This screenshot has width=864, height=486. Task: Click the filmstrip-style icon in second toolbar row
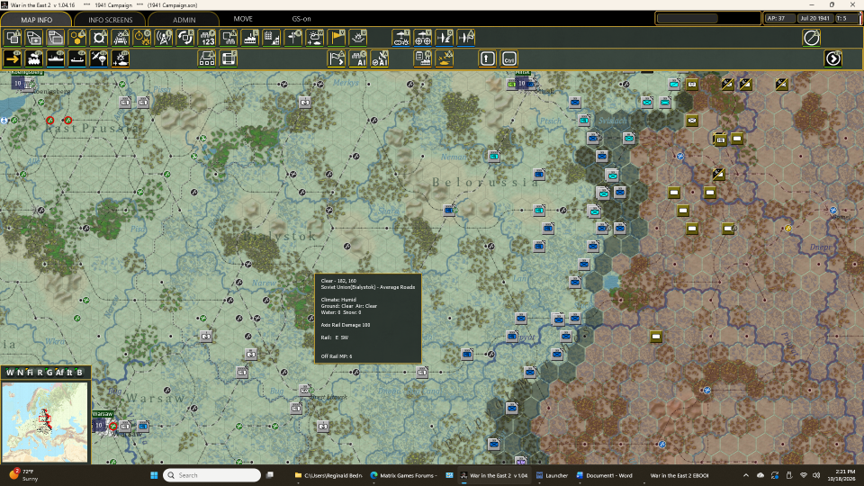tap(229, 58)
